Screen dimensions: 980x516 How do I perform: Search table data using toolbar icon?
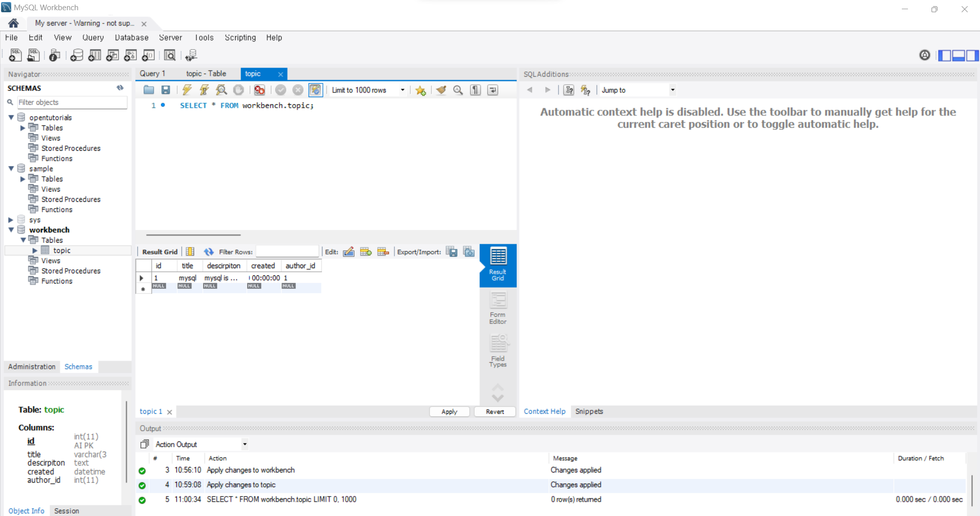pos(170,55)
